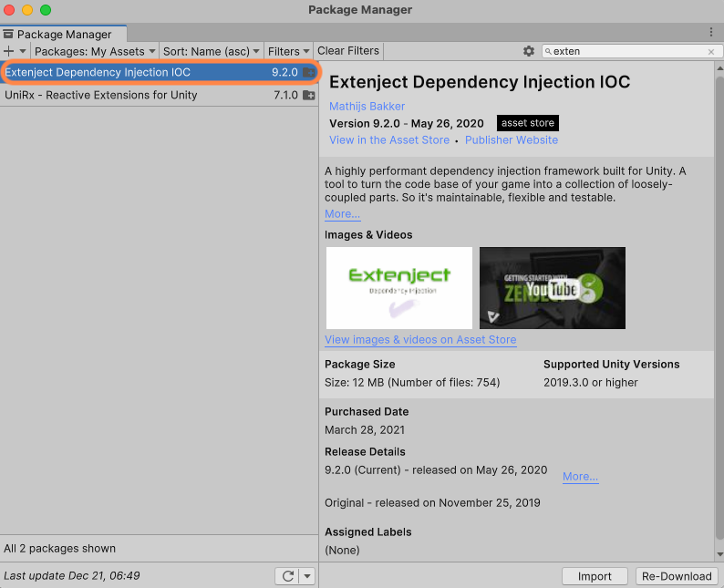
Task: Click the Import button
Action: [x=595, y=576]
